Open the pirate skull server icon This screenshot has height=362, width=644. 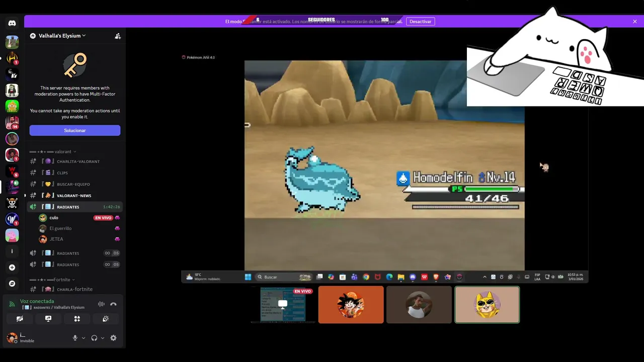[12, 203]
